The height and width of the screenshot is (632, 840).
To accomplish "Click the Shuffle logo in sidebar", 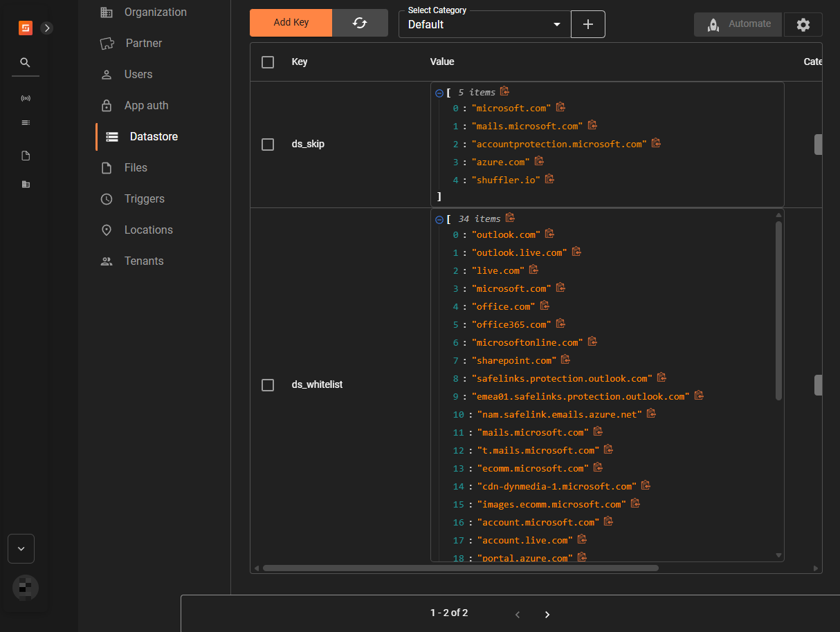I will (26, 28).
